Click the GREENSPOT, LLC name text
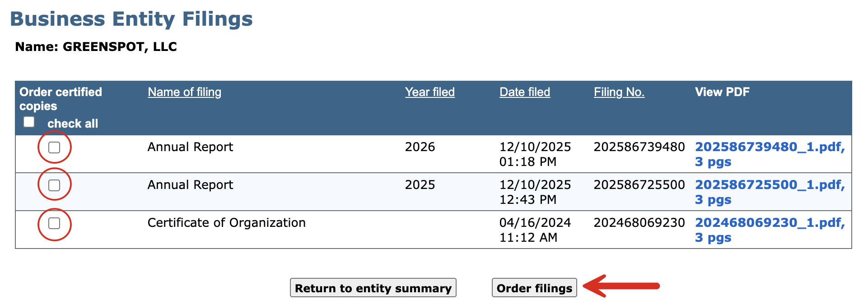Screen dimensions: 868x304 click(x=120, y=47)
